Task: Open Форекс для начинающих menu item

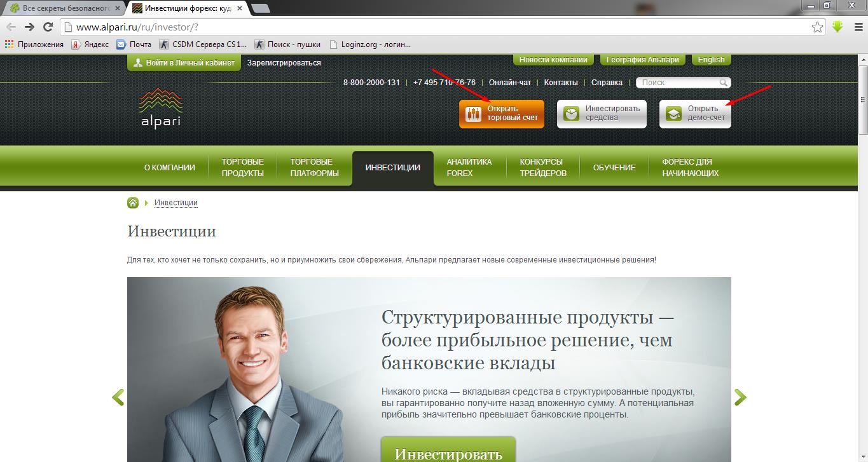Action: click(x=691, y=168)
